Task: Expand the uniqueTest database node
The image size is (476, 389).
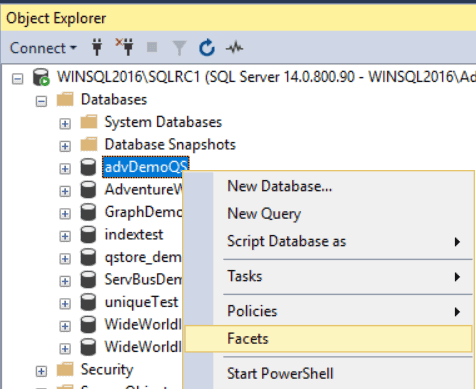Action: [x=65, y=304]
